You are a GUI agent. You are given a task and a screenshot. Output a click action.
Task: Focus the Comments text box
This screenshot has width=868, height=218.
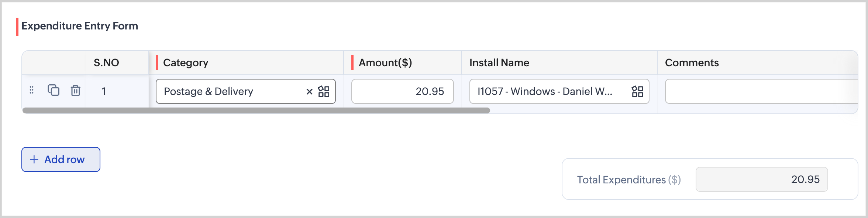click(760, 91)
